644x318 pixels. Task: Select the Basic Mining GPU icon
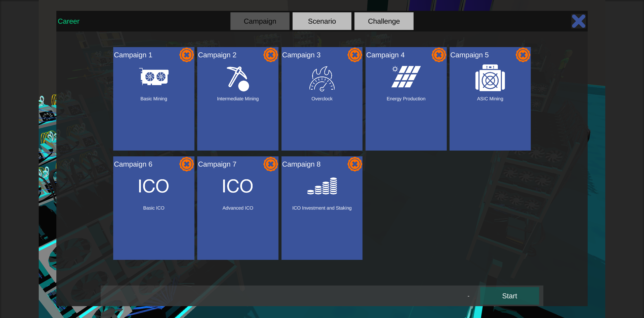click(x=154, y=77)
